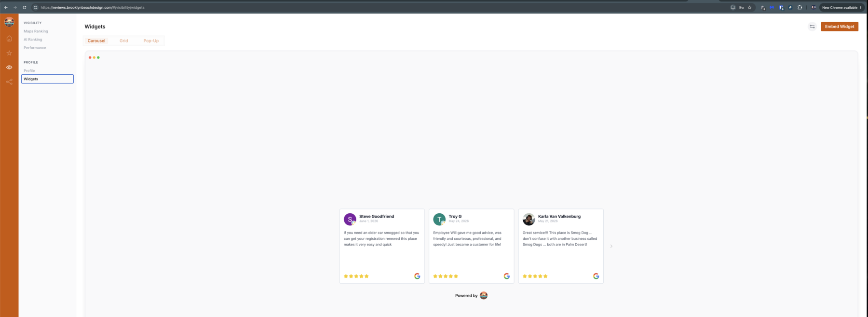The width and height of the screenshot is (868, 317).
Task: Switch to the Pop-Up tab
Action: (151, 41)
